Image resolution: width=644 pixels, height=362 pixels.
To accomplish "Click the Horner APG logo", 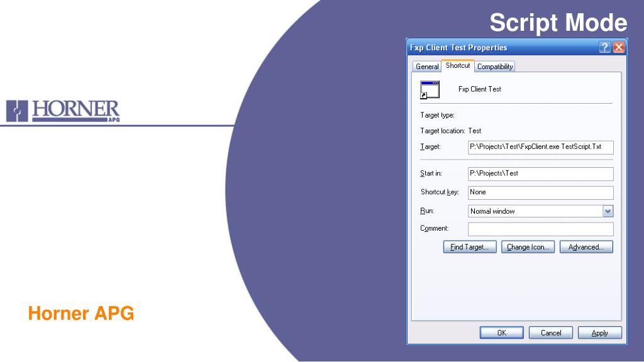I will point(63,111).
